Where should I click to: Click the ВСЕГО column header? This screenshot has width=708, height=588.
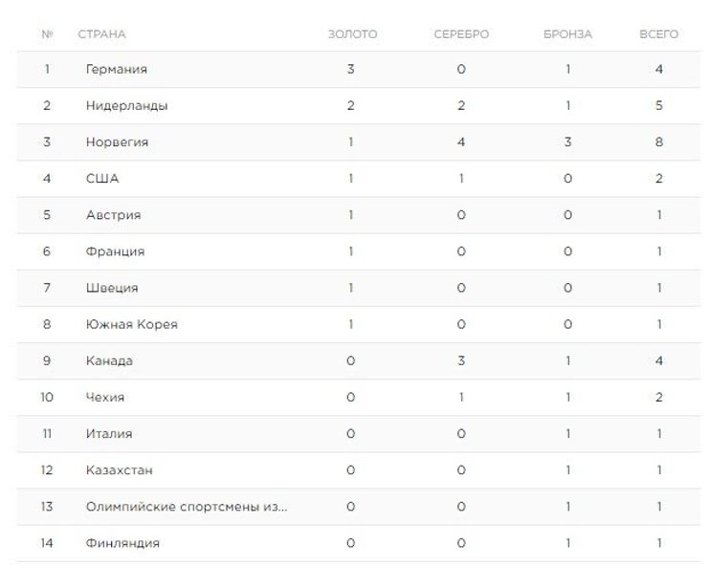659,34
